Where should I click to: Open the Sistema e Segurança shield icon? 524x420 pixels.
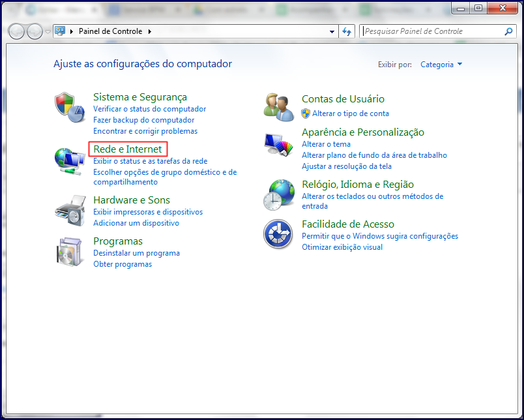coord(70,108)
